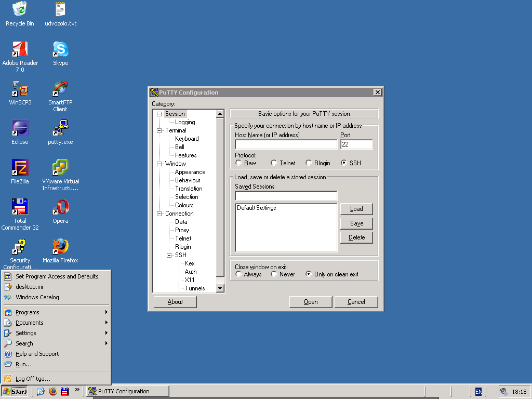Choose the SSH protocol radio button
The width and height of the screenshot is (532, 399).
pos(344,163)
